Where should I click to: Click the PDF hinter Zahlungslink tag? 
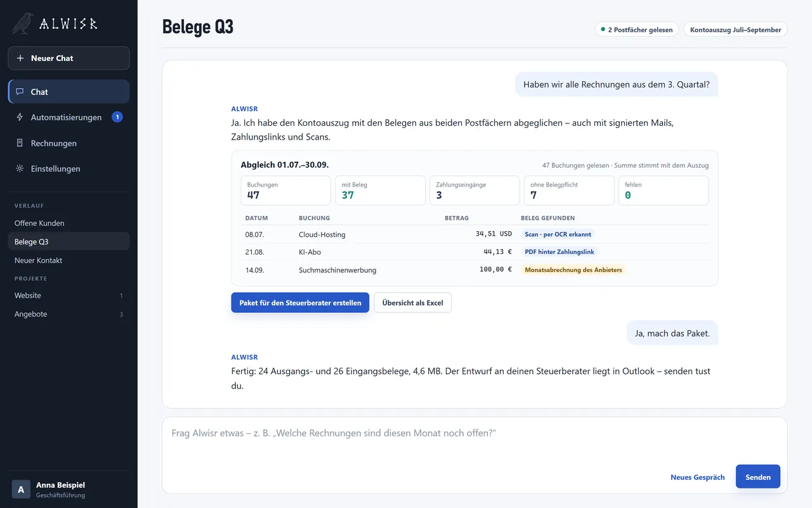click(560, 252)
